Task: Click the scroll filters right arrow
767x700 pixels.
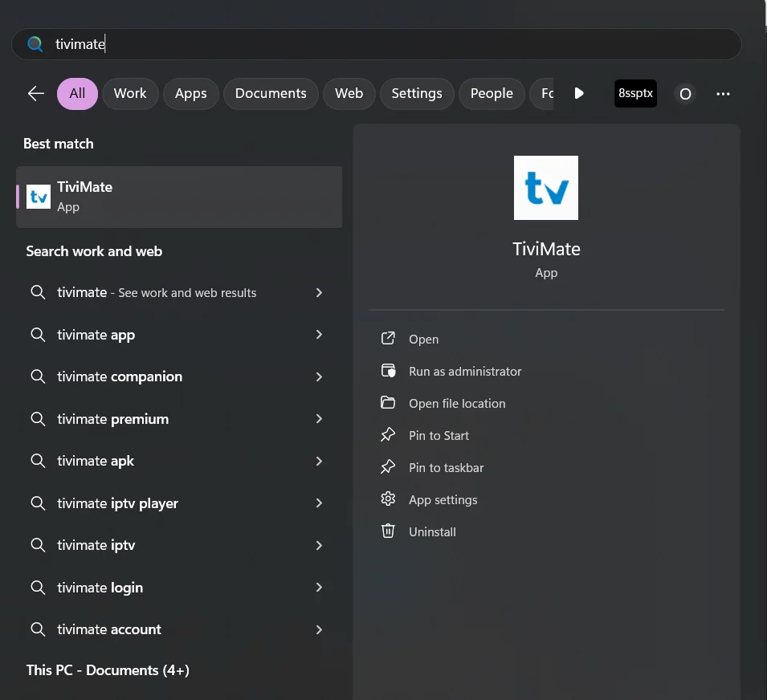Action: 579,93
